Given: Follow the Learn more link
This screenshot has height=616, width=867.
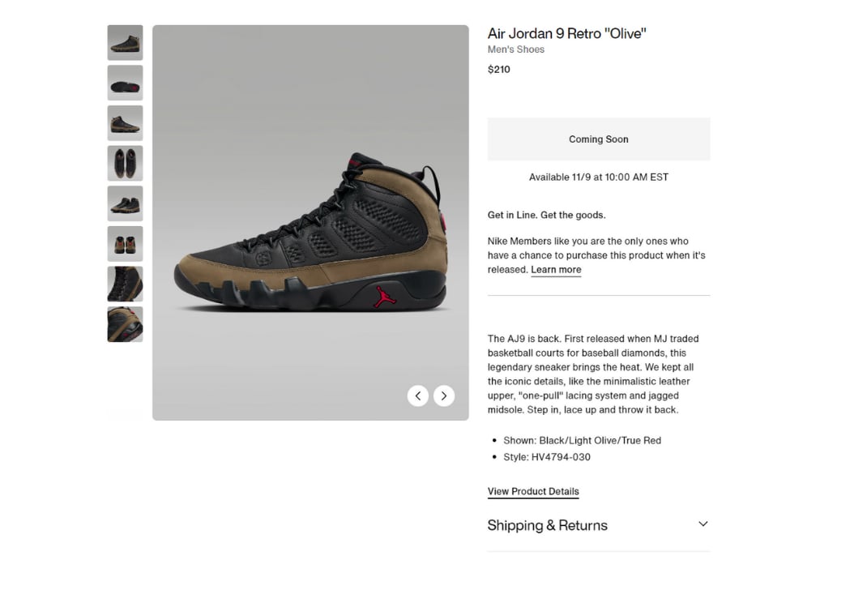Looking at the screenshot, I should 556,270.
